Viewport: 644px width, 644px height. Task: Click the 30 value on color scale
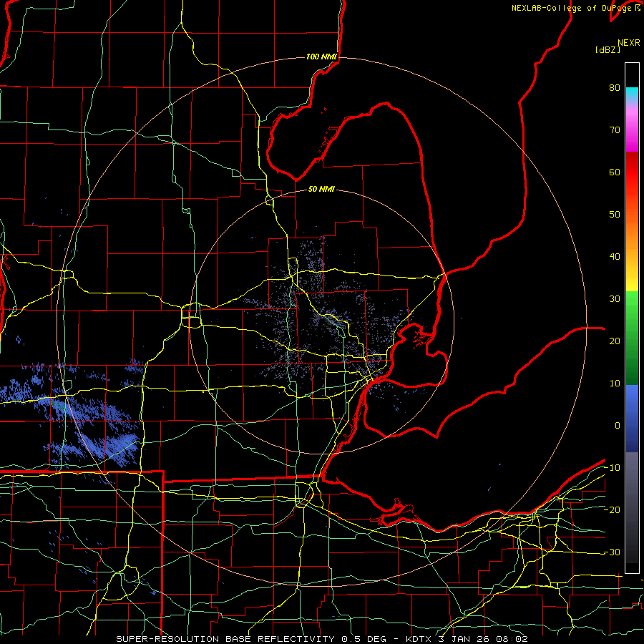(615, 299)
